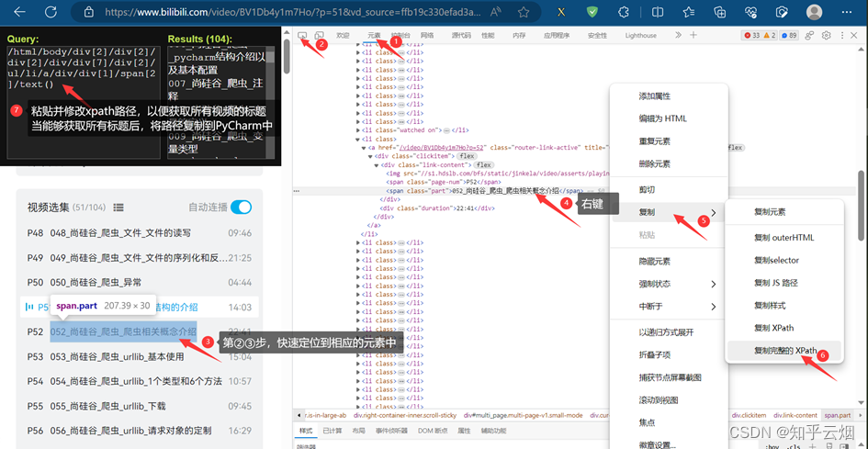The height and width of the screenshot is (449, 868).
Task: Play video P50 爬虫_异常
Action: (x=140, y=283)
